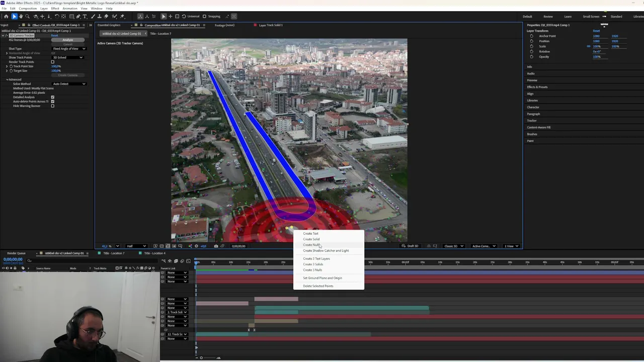Click the Universal tool reset icon
644x362 pixels.
183,16
